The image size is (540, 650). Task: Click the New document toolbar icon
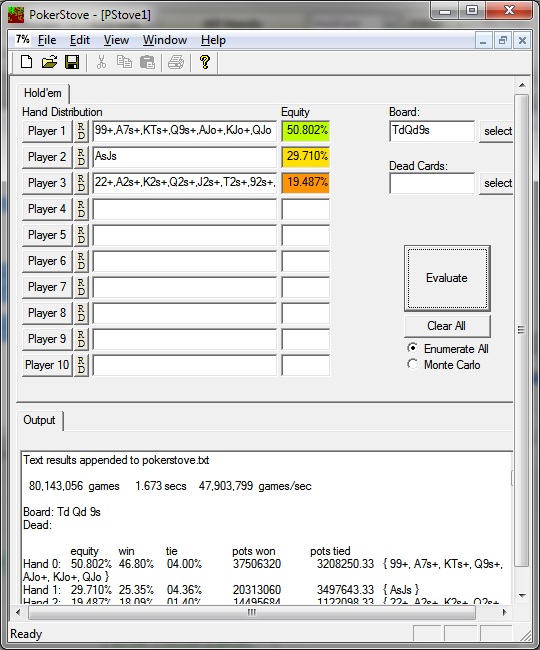(27, 62)
